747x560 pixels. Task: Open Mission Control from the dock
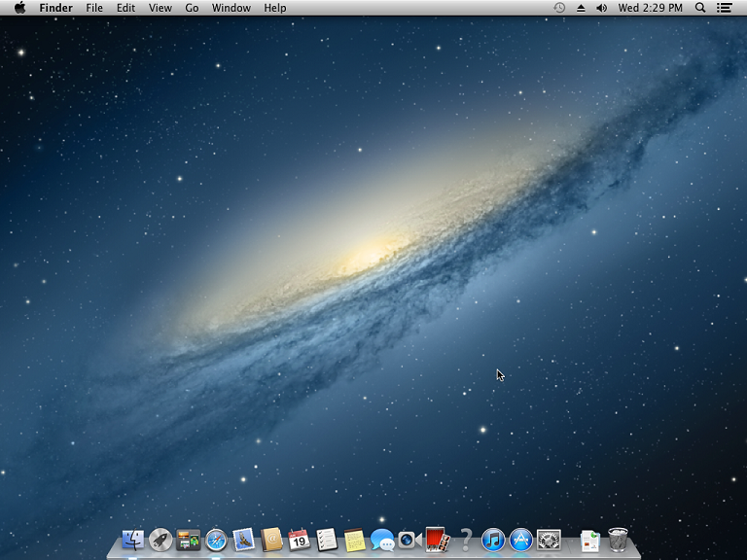188,540
